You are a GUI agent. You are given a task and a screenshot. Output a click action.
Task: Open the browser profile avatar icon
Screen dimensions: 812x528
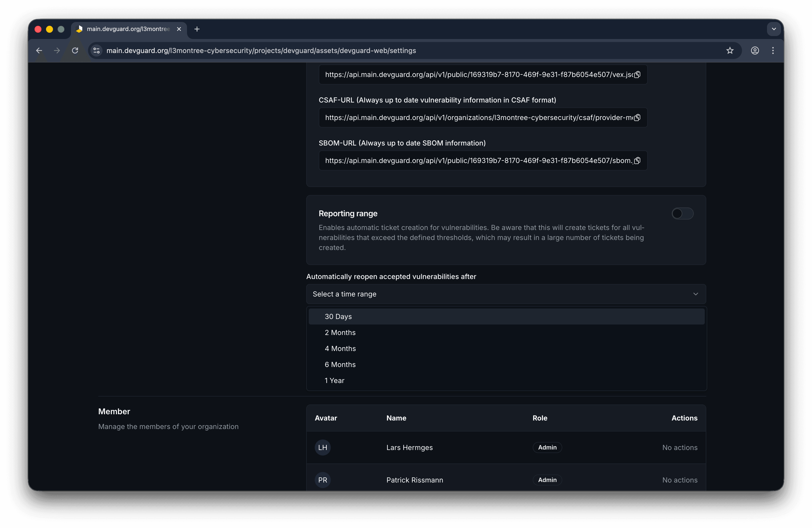point(755,50)
